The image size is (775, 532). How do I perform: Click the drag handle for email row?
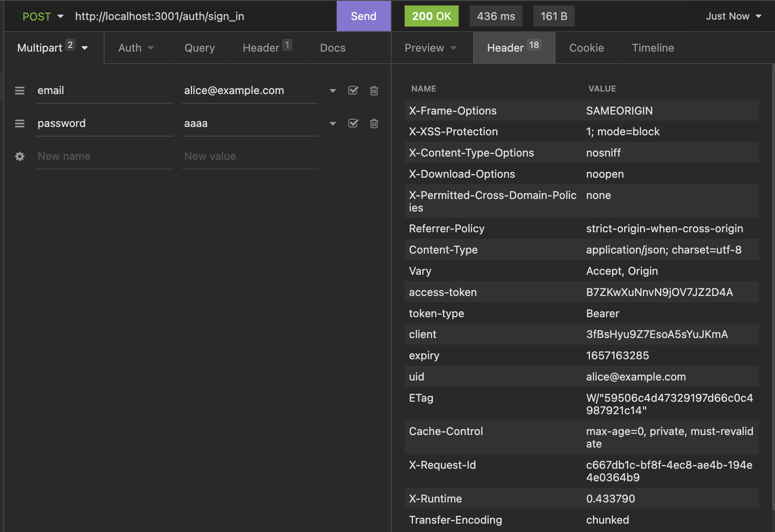click(20, 91)
